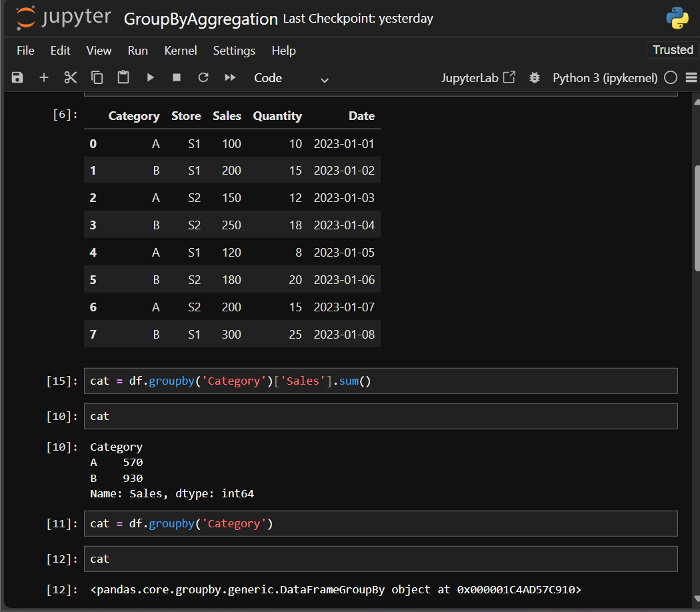Click Sales value 300 in row 7

231,335
